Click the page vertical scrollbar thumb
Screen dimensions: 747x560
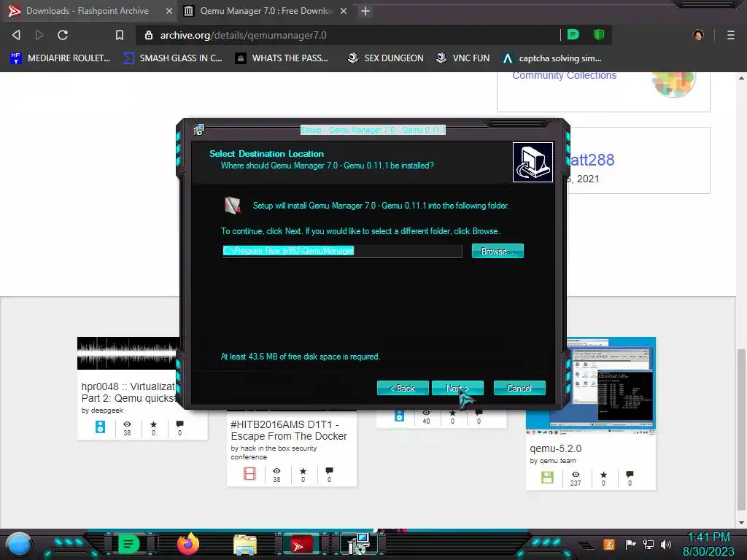pyautogui.click(x=741, y=429)
